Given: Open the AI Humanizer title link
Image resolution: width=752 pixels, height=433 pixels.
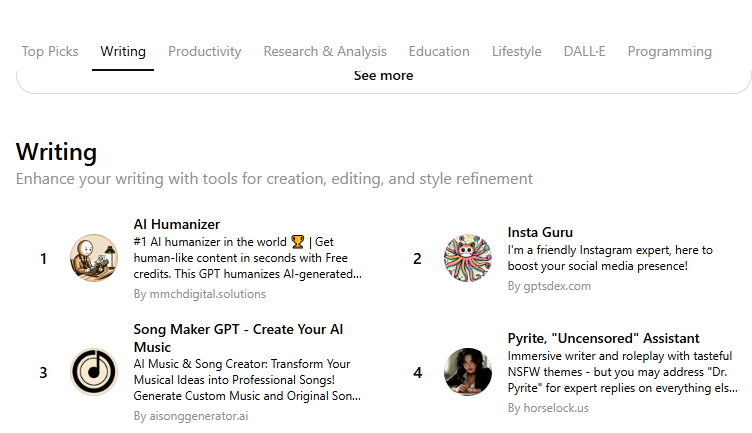Looking at the screenshot, I should tap(177, 224).
